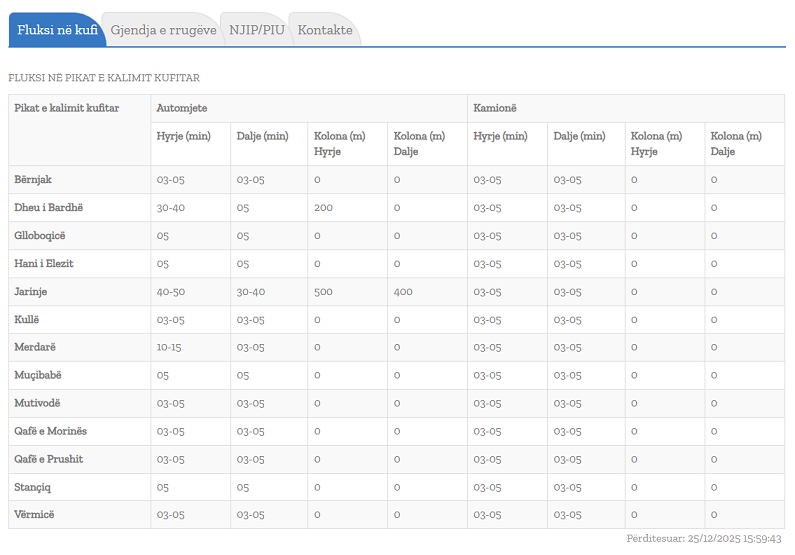
Task: Open the Fluksi në kufi tab
Action: (56, 30)
